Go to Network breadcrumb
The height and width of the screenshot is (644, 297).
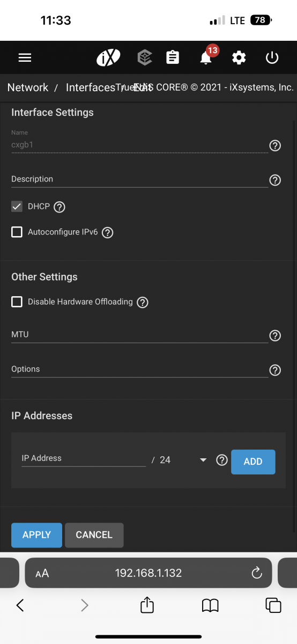tap(28, 87)
